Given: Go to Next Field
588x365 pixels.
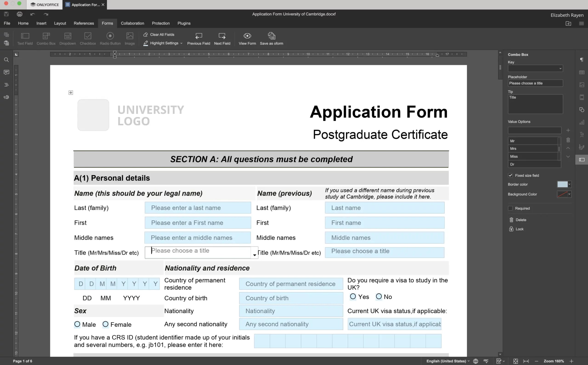Looking at the screenshot, I should coord(222,36).
